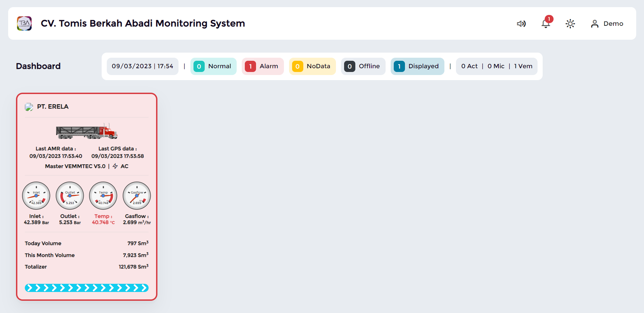Viewport: 644px width, 313px height.
Task: Click the Gasflow gauge dial
Action: click(137, 196)
